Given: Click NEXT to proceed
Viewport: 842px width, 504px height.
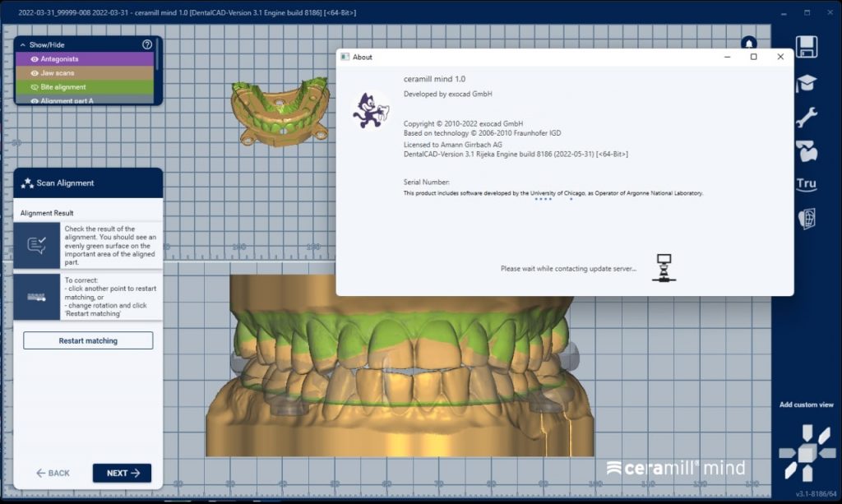Looking at the screenshot, I should 122,473.
